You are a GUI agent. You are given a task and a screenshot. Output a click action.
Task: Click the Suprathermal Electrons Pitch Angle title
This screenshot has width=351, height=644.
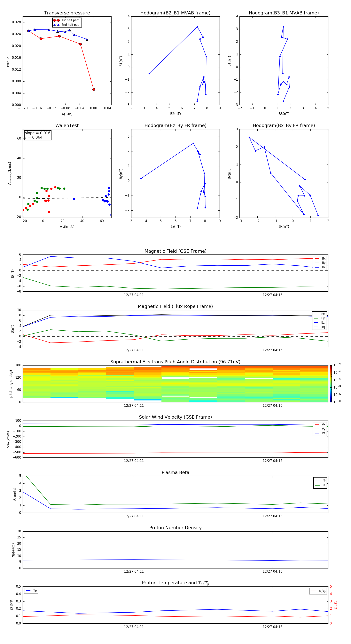click(175, 362)
